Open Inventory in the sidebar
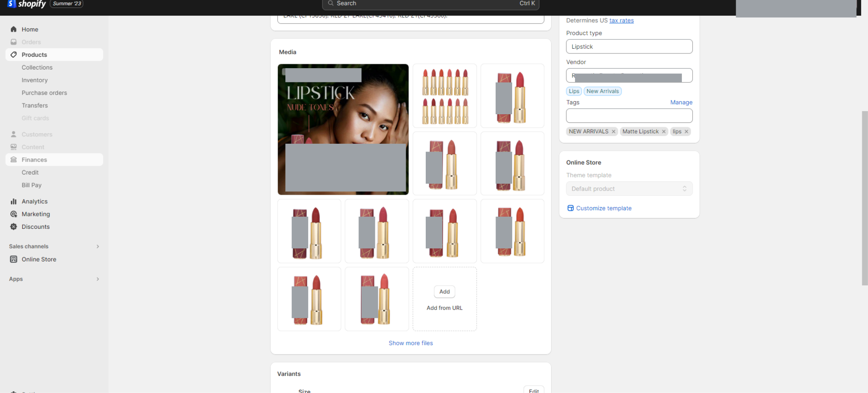 (x=35, y=80)
